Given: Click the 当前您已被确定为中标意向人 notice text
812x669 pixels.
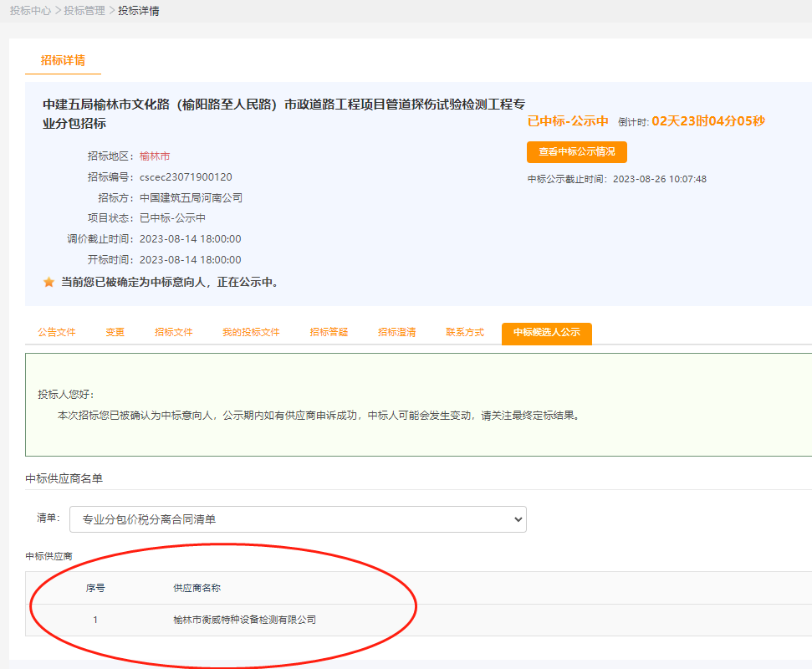Looking at the screenshot, I should pos(170,282).
